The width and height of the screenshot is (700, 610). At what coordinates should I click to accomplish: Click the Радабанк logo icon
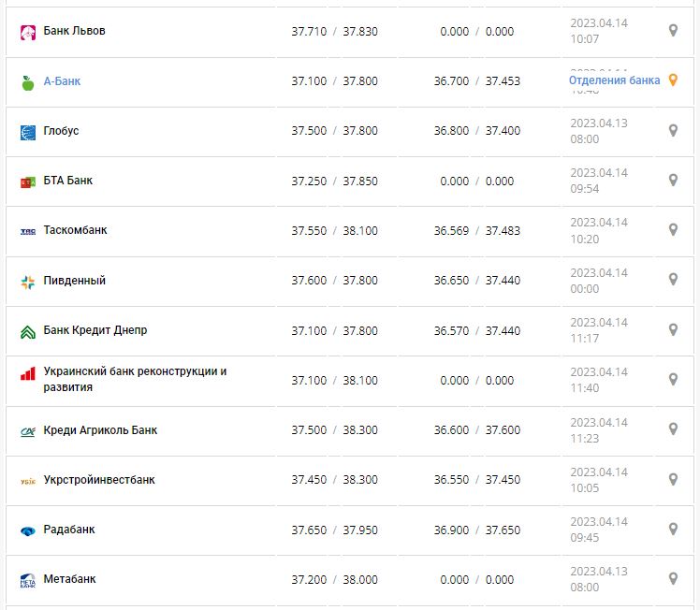(x=27, y=530)
